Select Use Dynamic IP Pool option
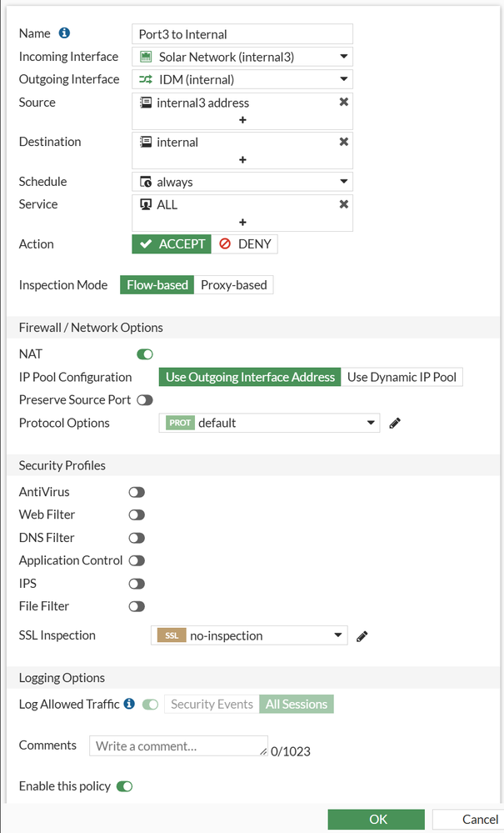Screen dimensions: 504x833 pos(402,377)
